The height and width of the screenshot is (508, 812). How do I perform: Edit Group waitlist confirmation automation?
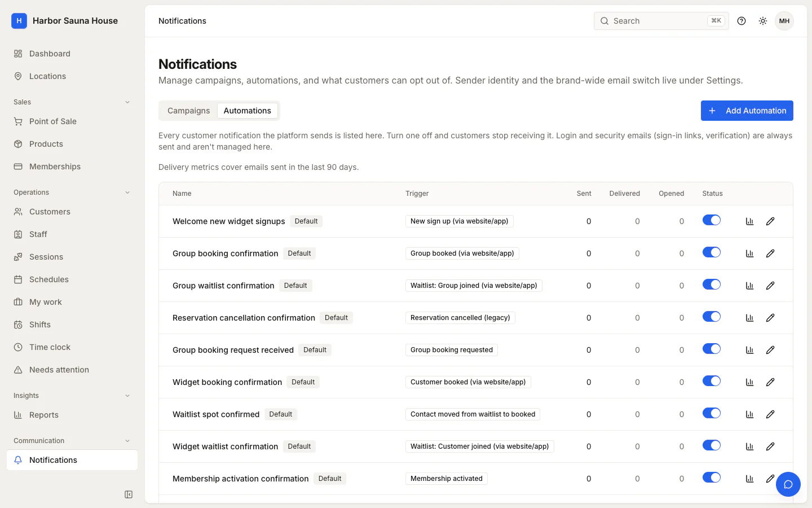click(770, 286)
